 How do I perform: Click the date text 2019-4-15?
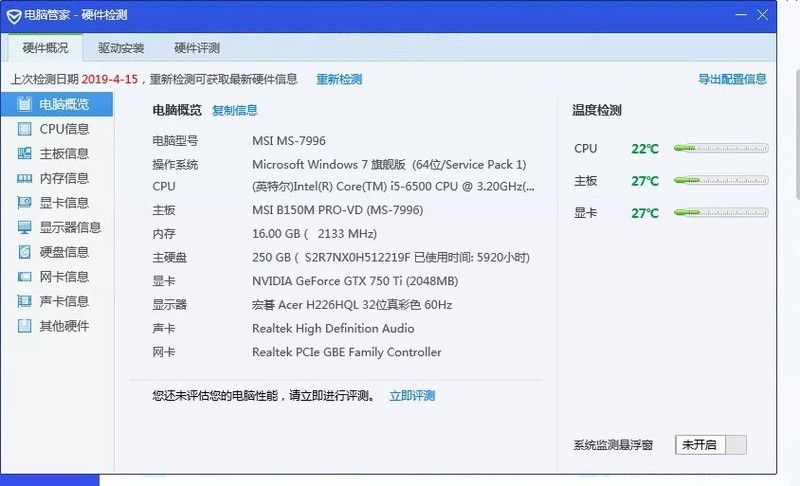tap(110, 80)
